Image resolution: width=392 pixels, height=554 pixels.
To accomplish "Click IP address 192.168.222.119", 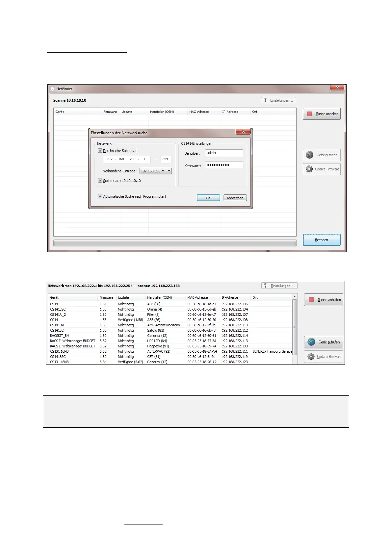I will [235, 357].
